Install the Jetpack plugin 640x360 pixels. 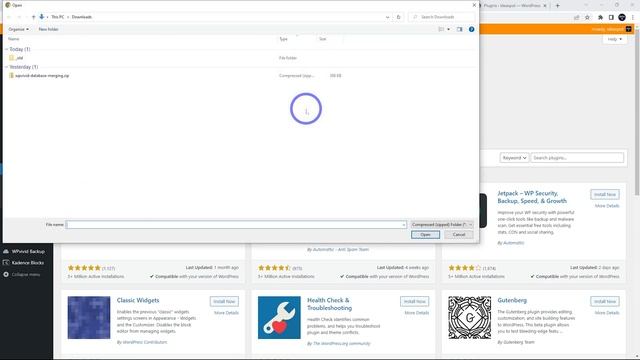(604, 195)
